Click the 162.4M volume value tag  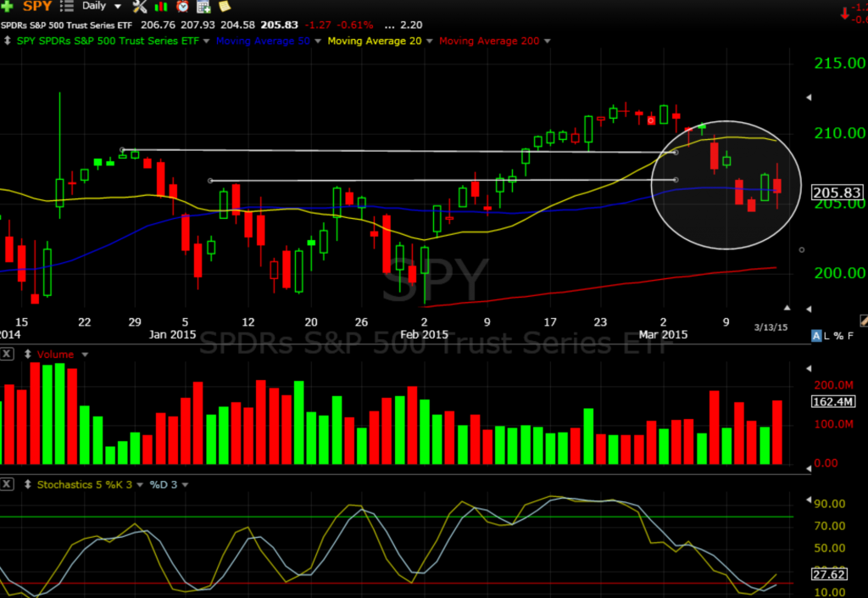point(833,401)
